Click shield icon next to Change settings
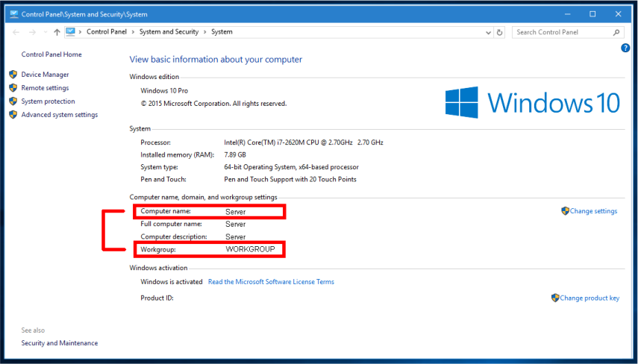Screen dimensions: 638x364 (x=565, y=210)
